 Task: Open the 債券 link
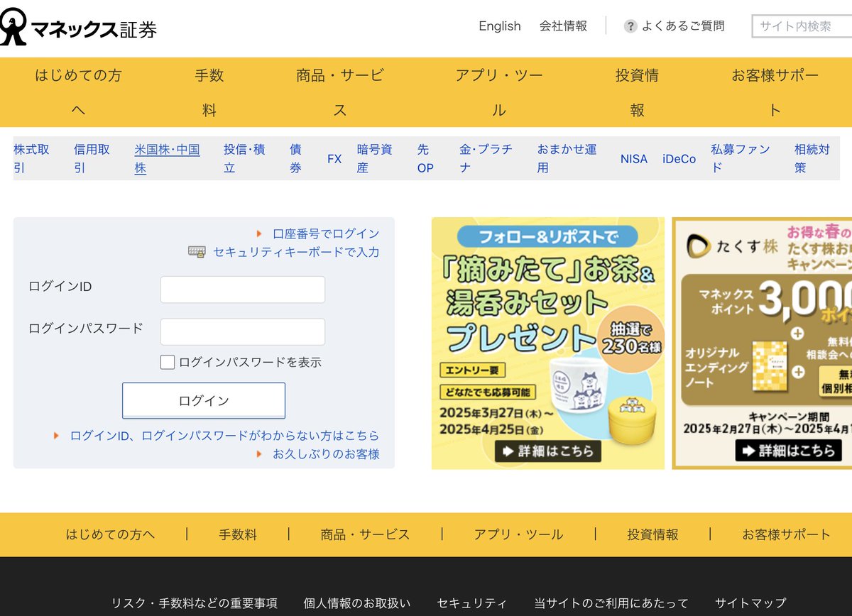pyautogui.click(x=296, y=159)
